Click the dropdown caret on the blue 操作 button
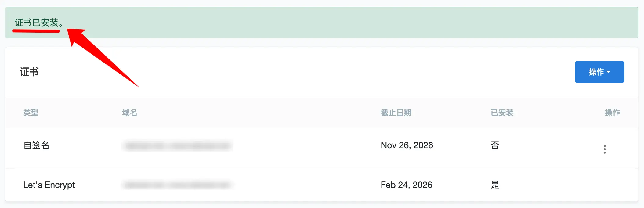644x208 pixels. (x=609, y=72)
